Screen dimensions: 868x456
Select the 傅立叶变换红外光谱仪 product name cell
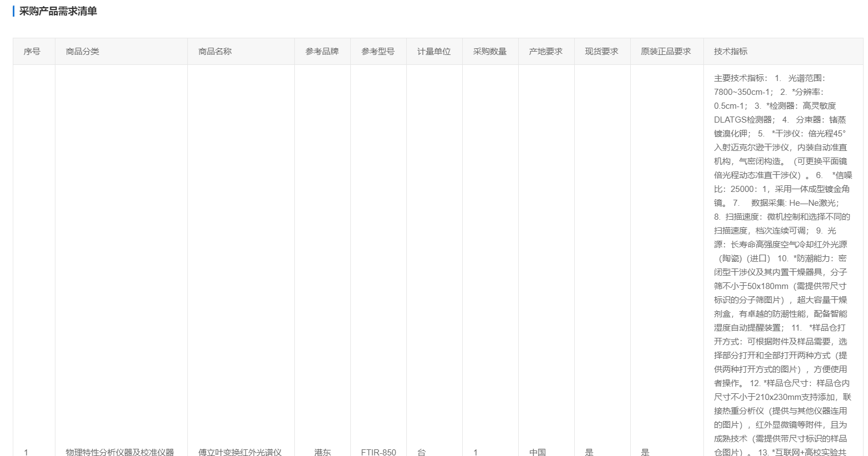click(240, 452)
